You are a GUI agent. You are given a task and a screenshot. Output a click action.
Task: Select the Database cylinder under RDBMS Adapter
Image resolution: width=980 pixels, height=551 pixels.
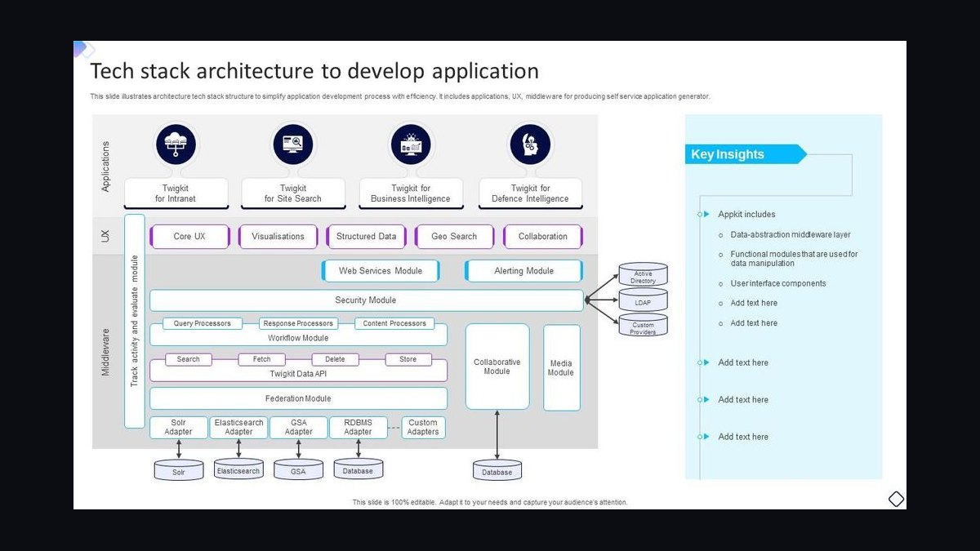pyautogui.click(x=358, y=469)
